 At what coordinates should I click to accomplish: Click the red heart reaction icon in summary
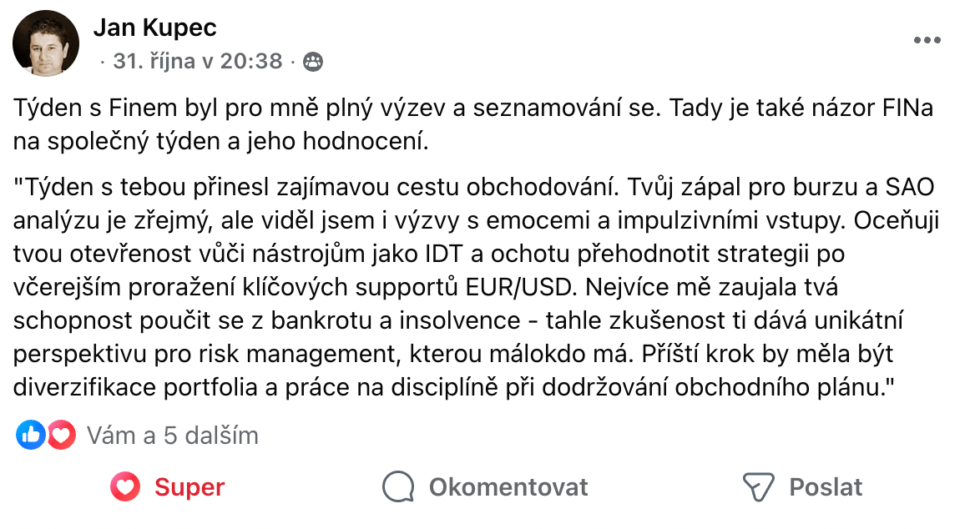61,435
